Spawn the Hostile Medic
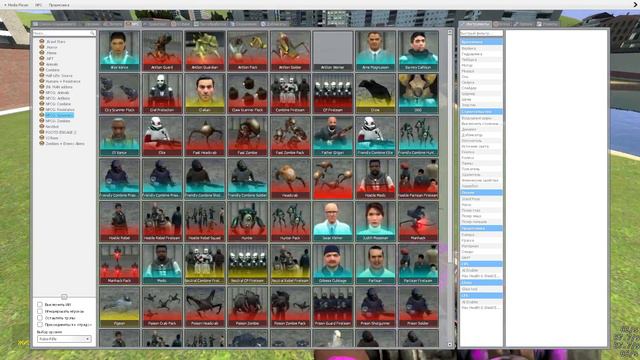Screen dimensions: 640x360 tap(375, 179)
